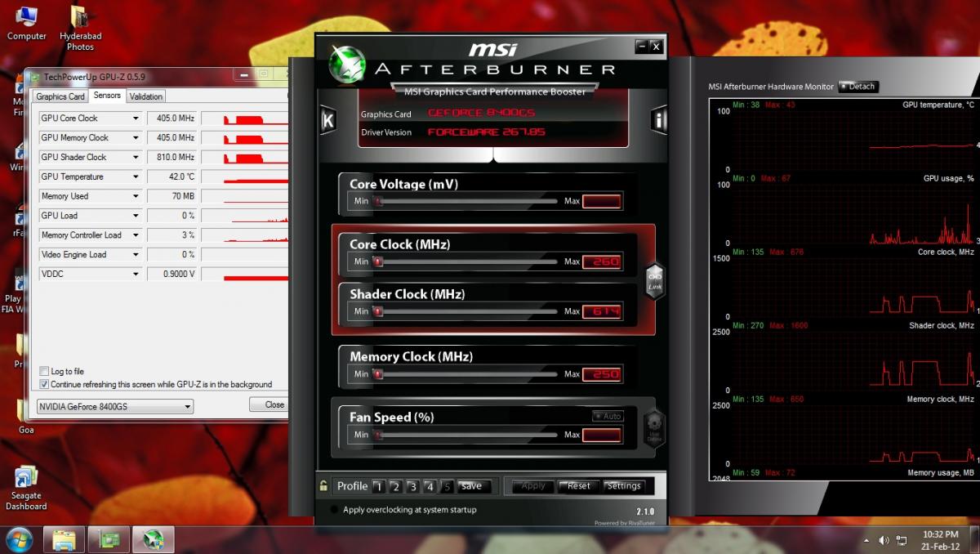980x554 pixels.
Task: Toggle Auto fan speed button
Action: point(608,416)
